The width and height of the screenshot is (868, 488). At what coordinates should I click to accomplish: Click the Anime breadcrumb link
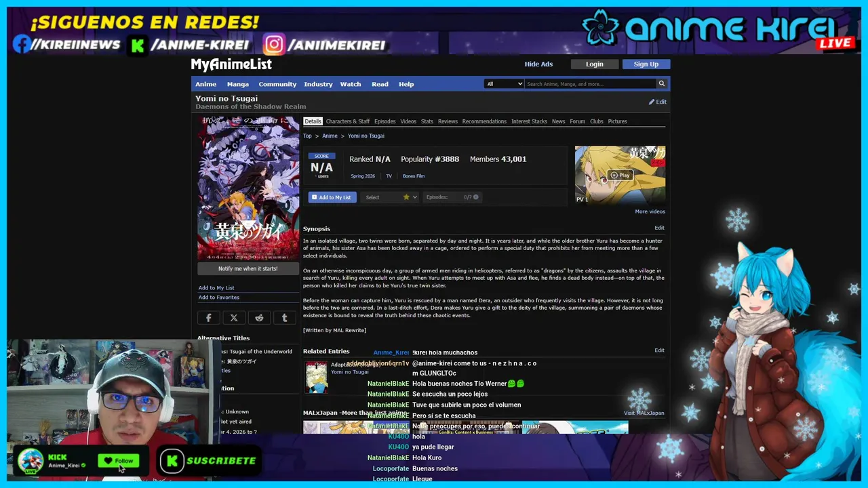[x=330, y=136]
